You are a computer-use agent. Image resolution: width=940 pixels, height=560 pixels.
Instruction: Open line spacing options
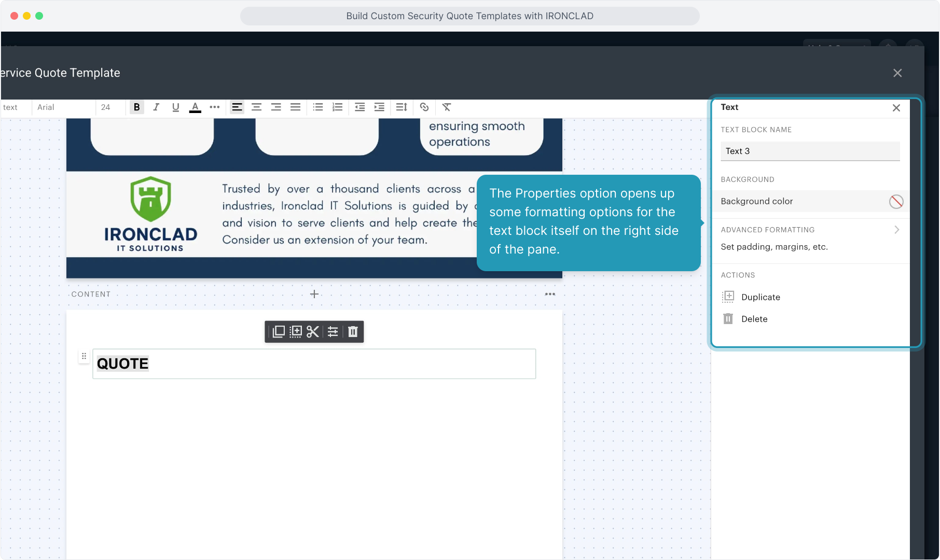tap(402, 107)
